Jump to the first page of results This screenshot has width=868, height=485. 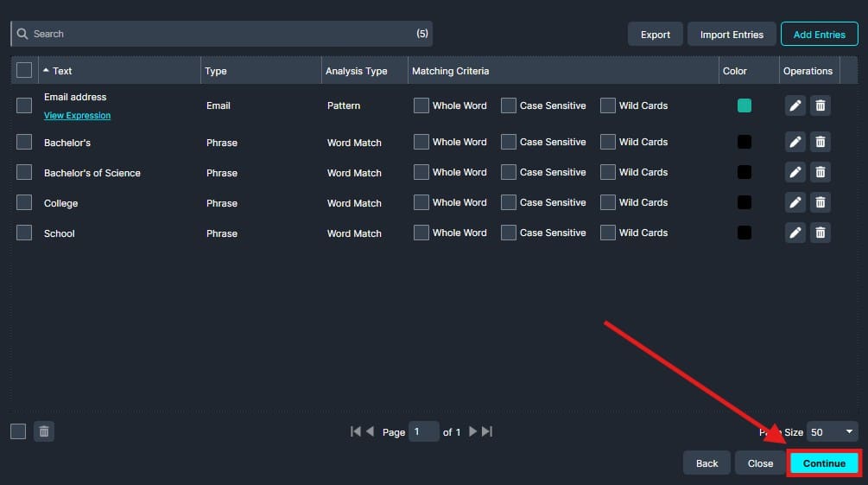(355, 431)
